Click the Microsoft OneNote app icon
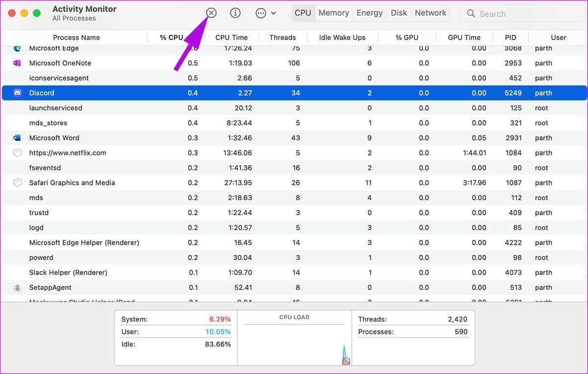The height and width of the screenshot is (374, 588). [17, 63]
